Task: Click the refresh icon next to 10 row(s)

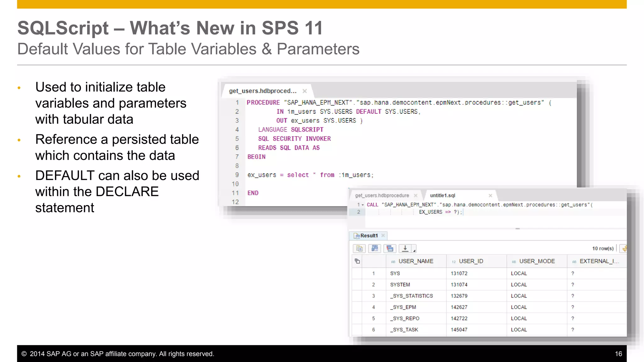Action: [x=624, y=249]
